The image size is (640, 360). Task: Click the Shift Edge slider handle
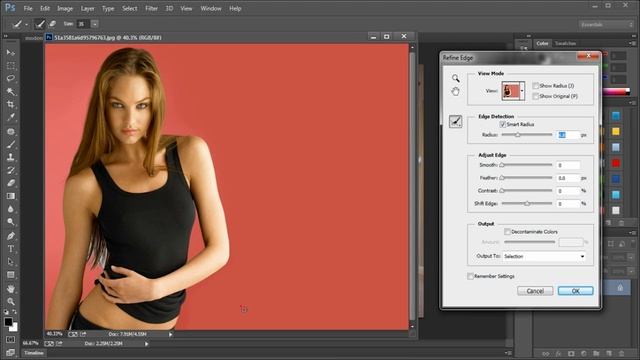(527, 203)
